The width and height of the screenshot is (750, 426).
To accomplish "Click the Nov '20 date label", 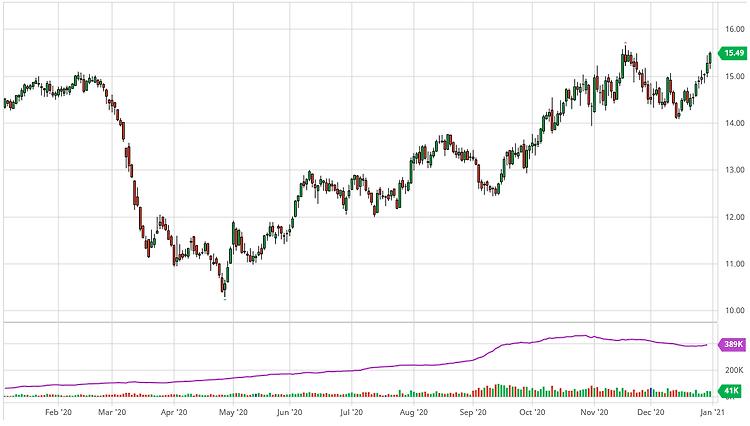I will 594,412.
